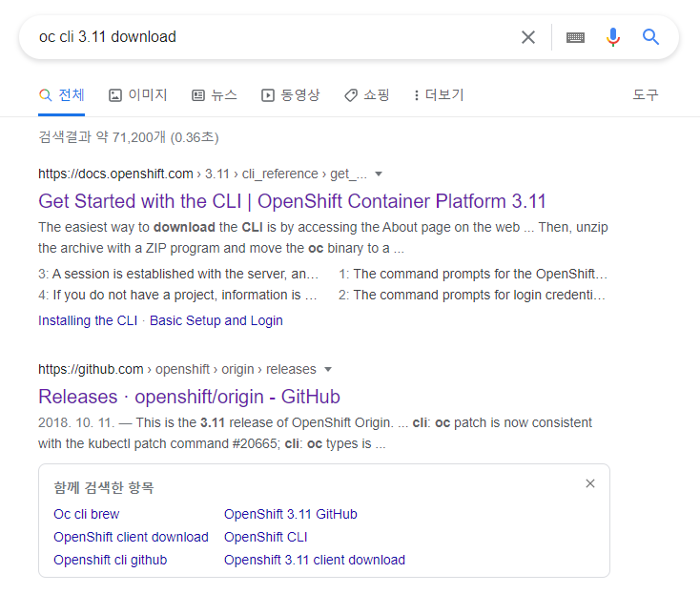700x594 pixels.
Task: Search related term 'Oc cli brew'
Action: pos(87,514)
